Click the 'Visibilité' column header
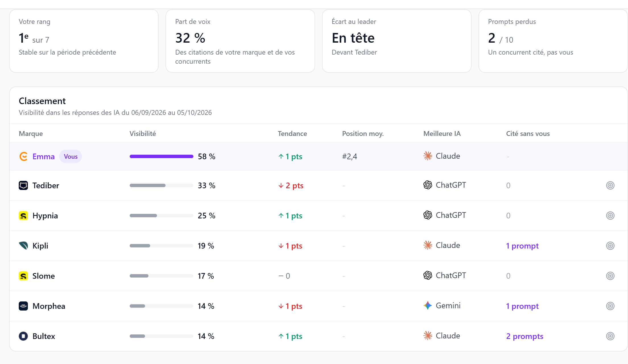The image size is (628, 364). (143, 134)
